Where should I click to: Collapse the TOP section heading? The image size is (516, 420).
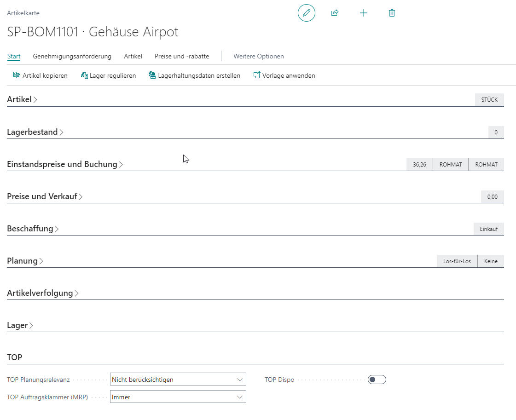coord(15,357)
